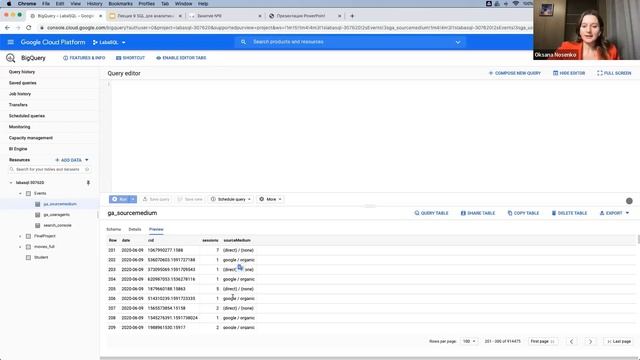Go to the previous results page

pos(571,341)
